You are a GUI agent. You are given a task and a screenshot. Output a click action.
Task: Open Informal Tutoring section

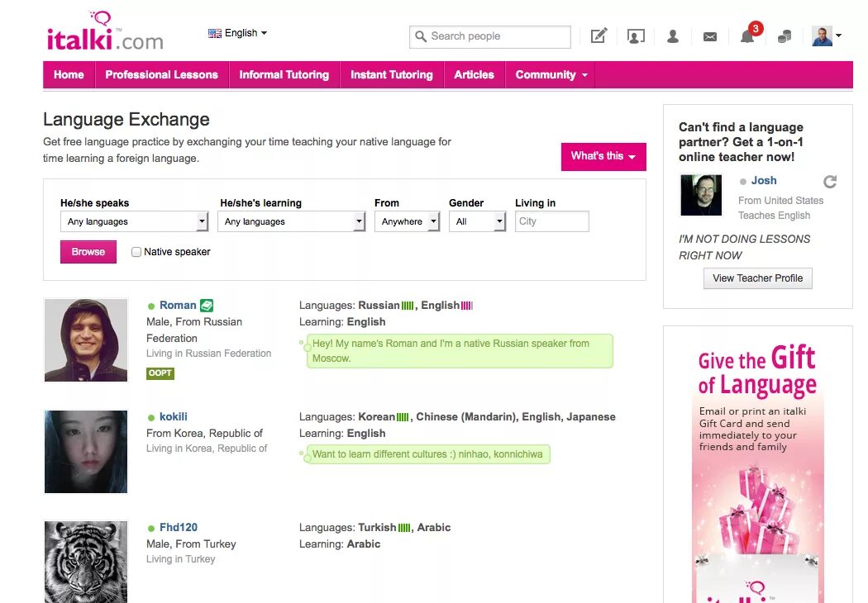tap(284, 74)
